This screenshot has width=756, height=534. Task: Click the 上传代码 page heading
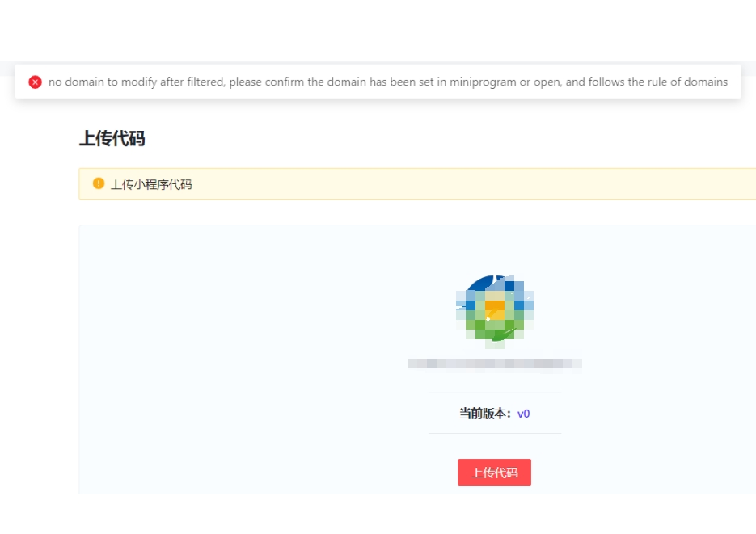(112, 139)
